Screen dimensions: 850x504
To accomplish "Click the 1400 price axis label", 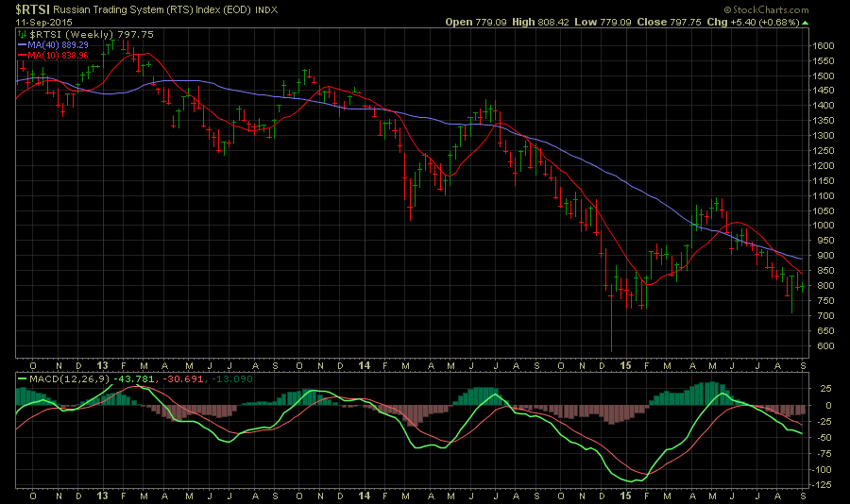I will (x=823, y=106).
